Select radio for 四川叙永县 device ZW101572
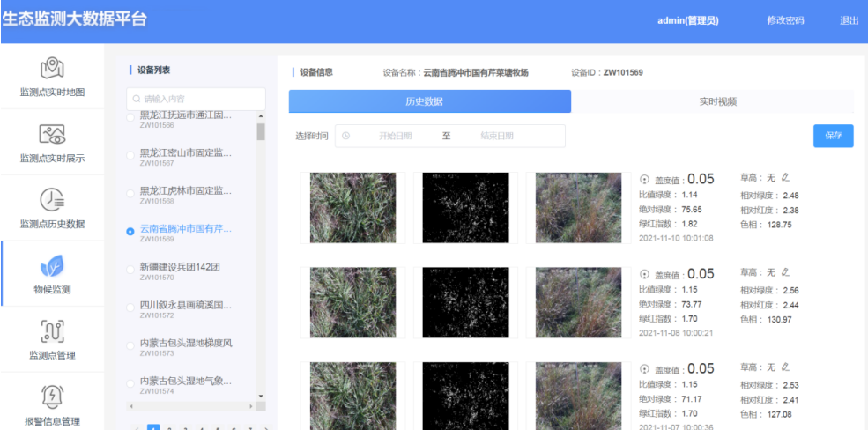The height and width of the screenshot is (430, 868). pyautogui.click(x=130, y=308)
